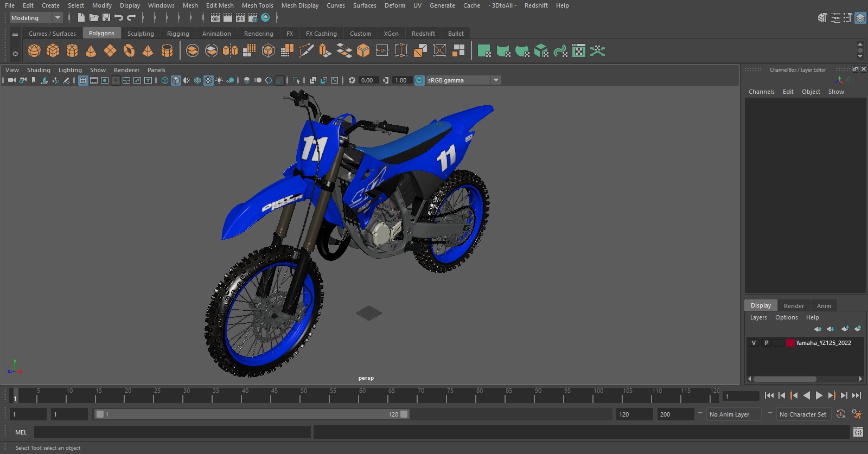Switch to the Anim layer tab
This screenshot has height=454, width=868.
824,306
